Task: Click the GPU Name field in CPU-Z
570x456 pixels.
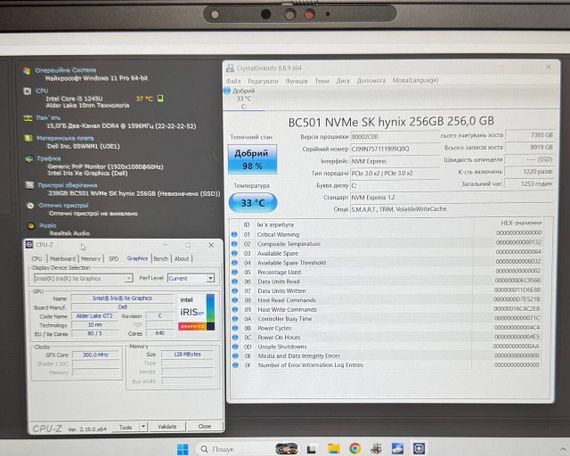Action: point(122,298)
